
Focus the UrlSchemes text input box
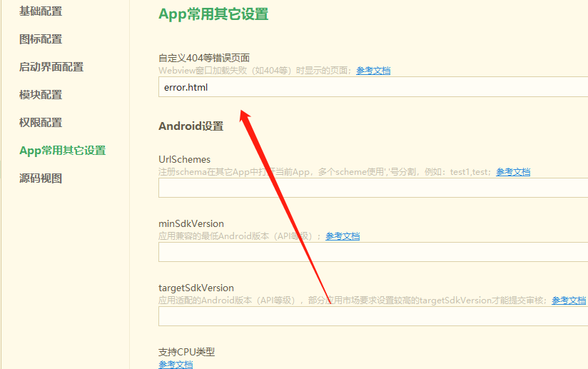coord(371,188)
